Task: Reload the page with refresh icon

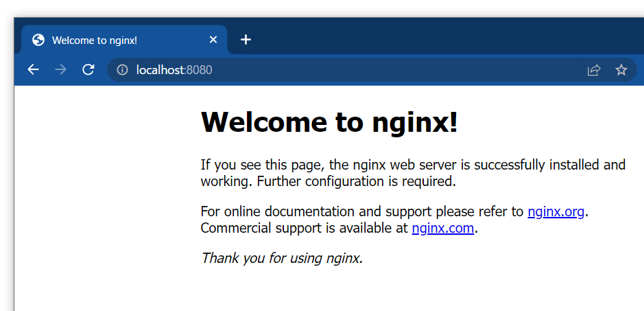Action: click(x=88, y=70)
